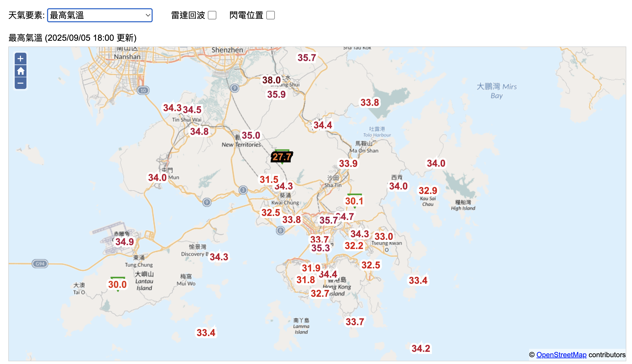The width and height of the screenshot is (632, 364).
Task: Zoom in the map with plus button
Action: tap(20, 59)
